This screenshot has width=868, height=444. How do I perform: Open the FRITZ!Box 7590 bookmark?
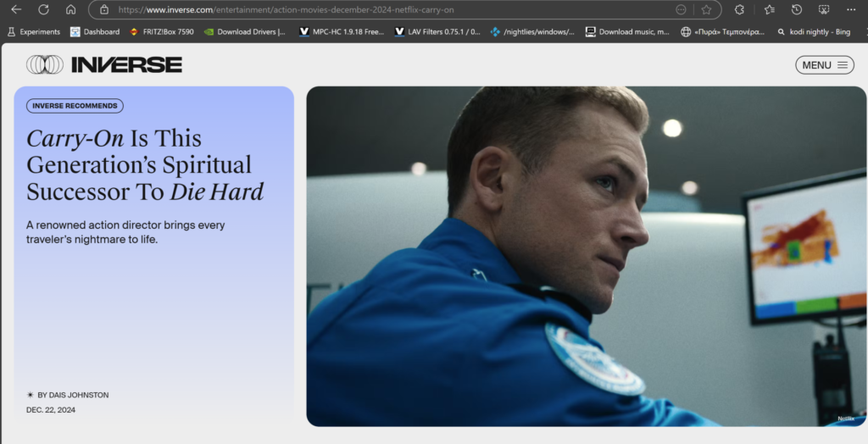point(161,32)
